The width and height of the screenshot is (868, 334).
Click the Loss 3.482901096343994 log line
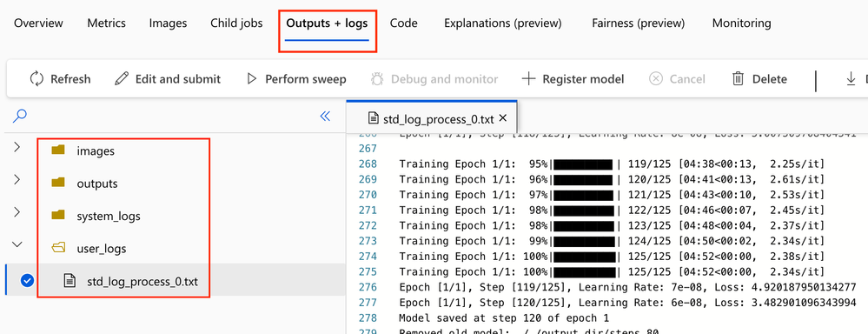point(627,303)
